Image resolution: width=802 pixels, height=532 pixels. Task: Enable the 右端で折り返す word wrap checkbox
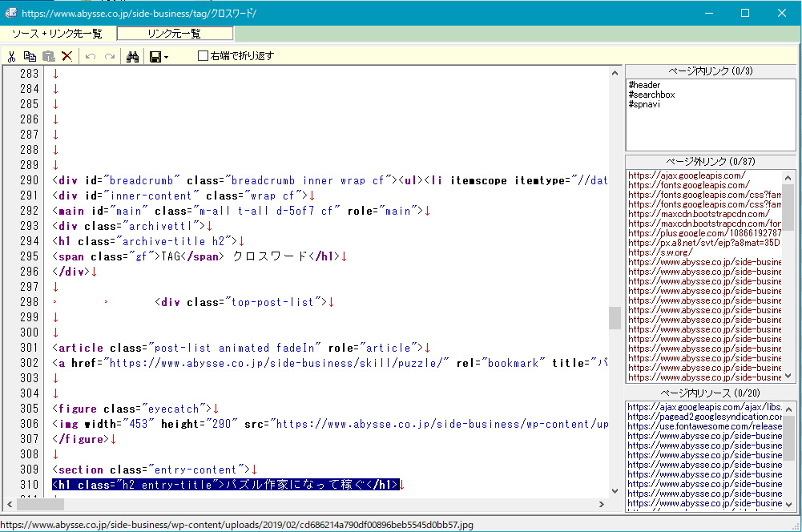pyautogui.click(x=203, y=56)
